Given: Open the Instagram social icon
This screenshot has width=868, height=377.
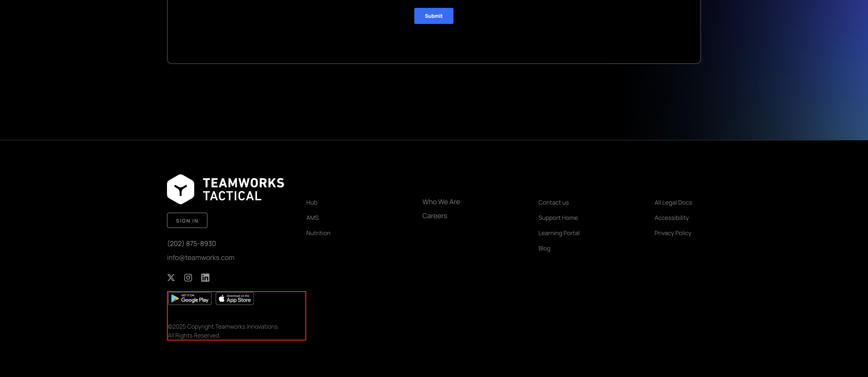Looking at the screenshot, I should click(x=188, y=278).
